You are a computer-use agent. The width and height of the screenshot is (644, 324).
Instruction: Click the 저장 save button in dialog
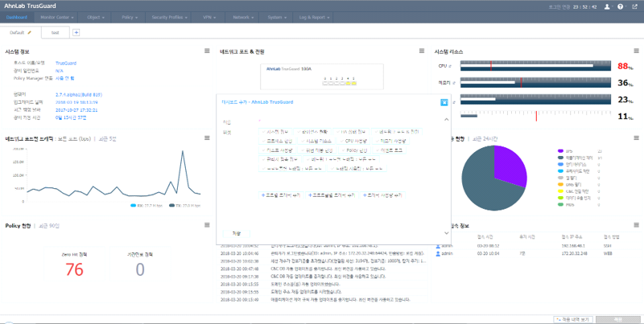coord(236,233)
